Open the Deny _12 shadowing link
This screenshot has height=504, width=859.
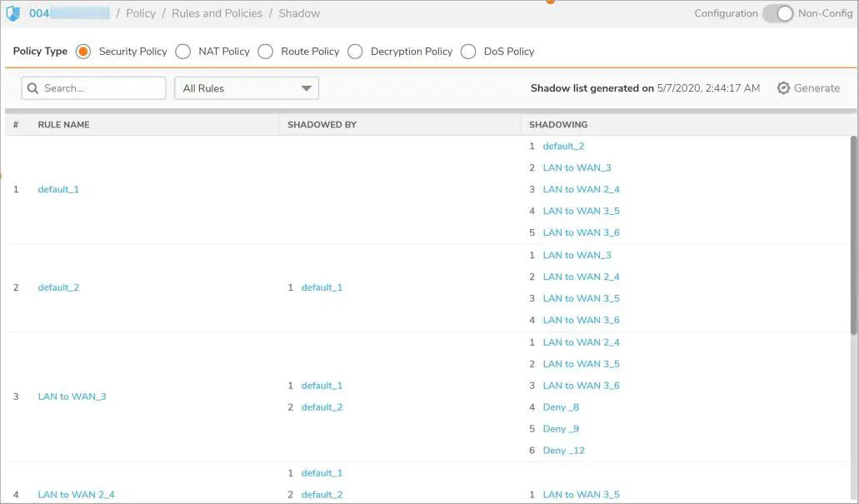[x=563, y=451]
